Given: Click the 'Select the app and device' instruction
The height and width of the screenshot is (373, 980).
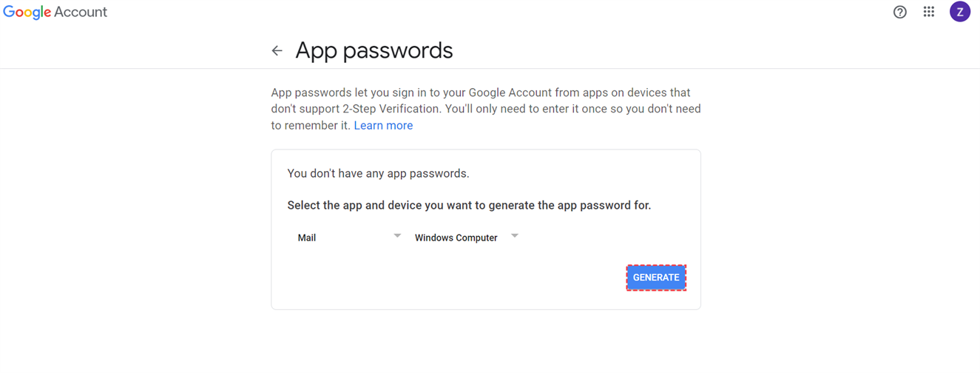Looking at the screenshot, I should click(469, 206).
